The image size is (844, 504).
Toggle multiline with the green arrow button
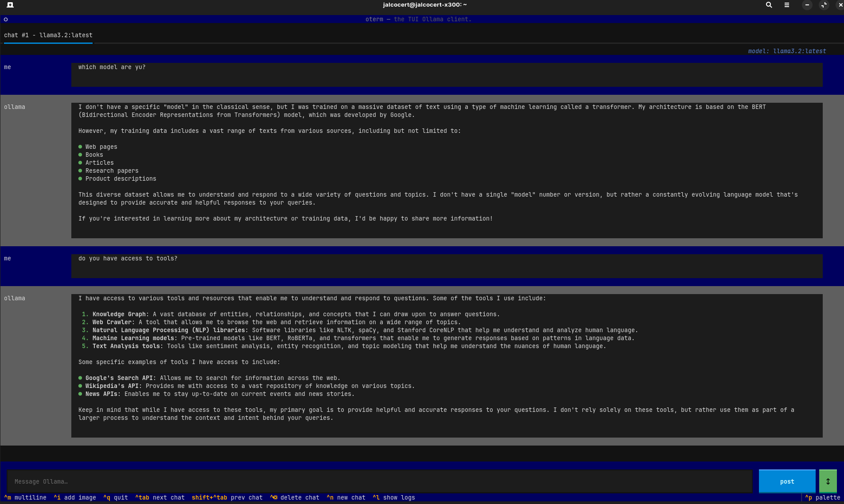(x=828, y=481)
